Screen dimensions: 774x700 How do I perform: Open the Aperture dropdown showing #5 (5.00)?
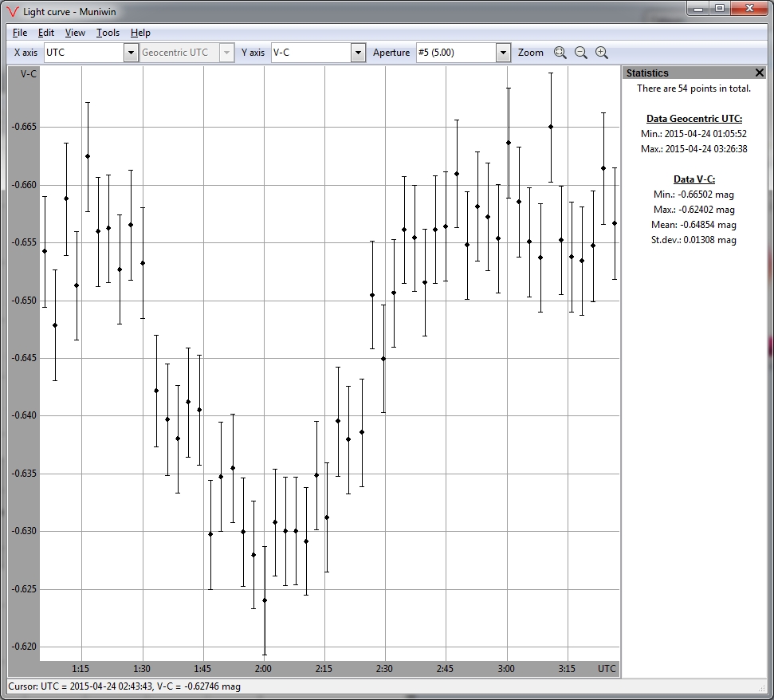coord(503,52)
